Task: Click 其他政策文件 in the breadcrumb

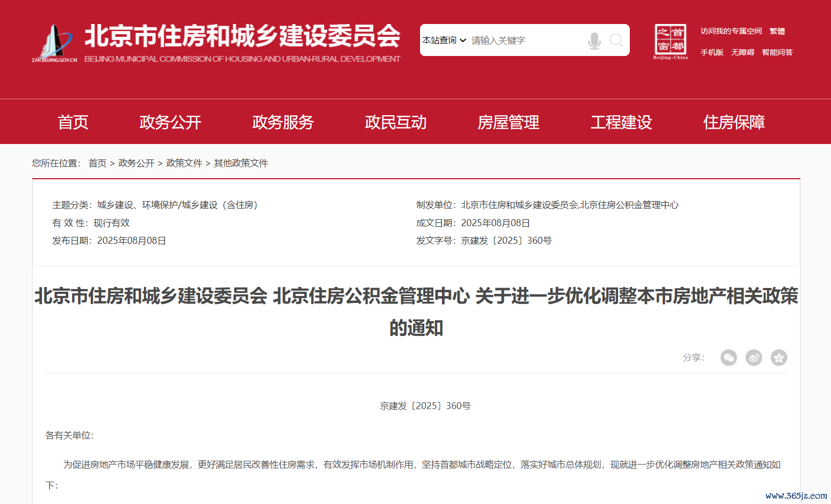Action: tap(241, 163)
